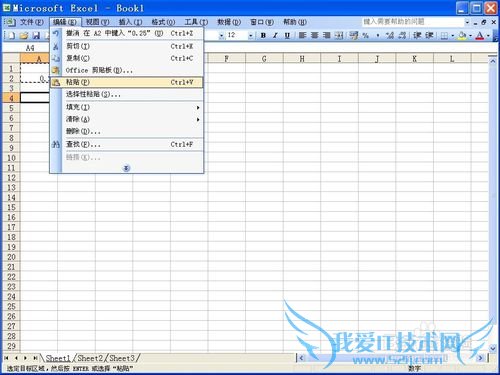Toggle Italic formatting
Viewport: 500px width, 375px height.
point(275,35)
